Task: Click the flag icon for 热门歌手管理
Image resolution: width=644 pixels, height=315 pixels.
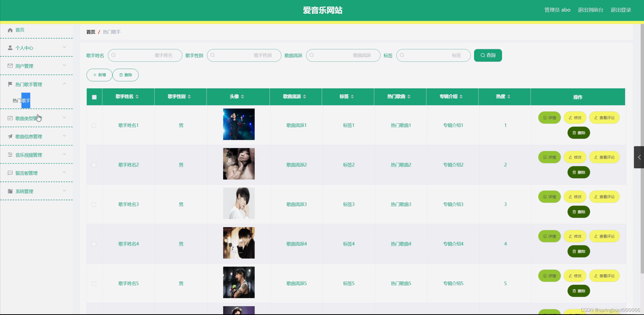Action: [x=10, y=84]
